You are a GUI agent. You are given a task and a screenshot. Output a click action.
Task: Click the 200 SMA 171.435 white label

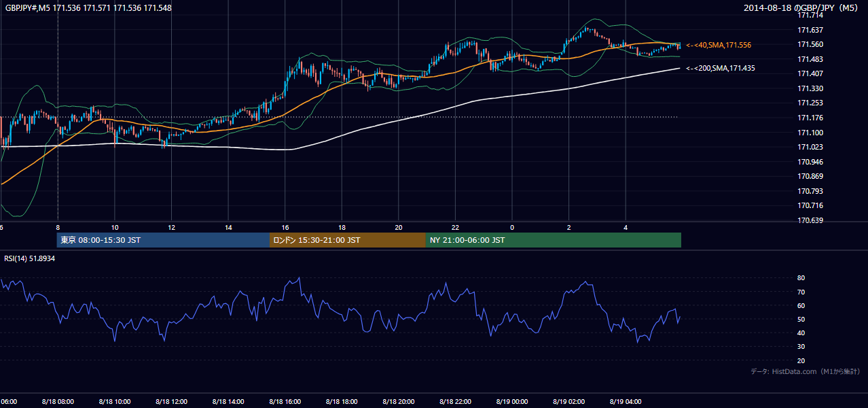click(720, 68)
